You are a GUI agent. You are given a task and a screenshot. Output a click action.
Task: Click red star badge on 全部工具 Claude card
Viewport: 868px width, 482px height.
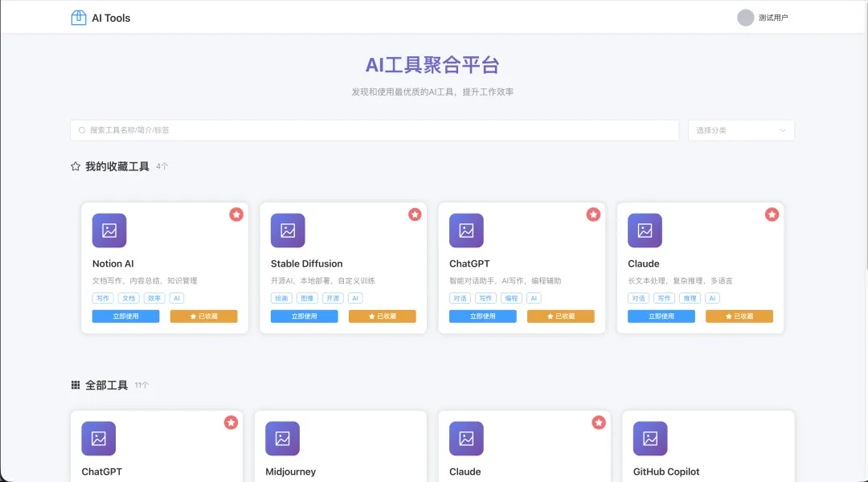[x=599, y=423]
